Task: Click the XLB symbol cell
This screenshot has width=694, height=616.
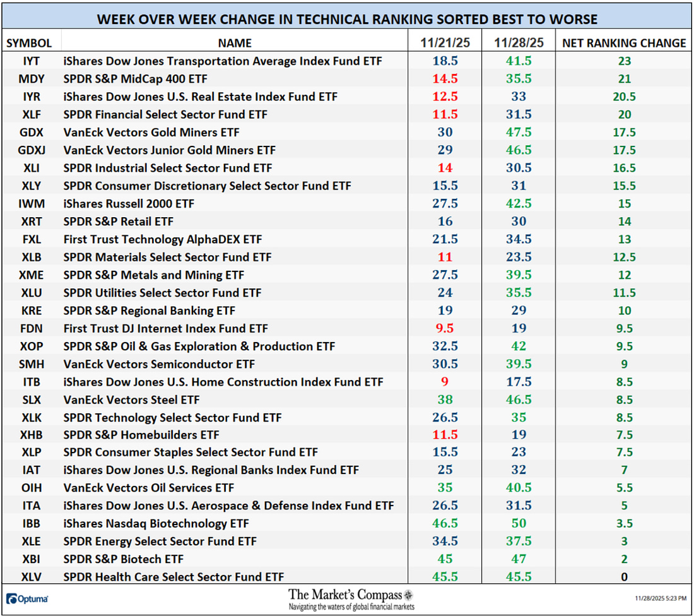Action: coord(32,258)
